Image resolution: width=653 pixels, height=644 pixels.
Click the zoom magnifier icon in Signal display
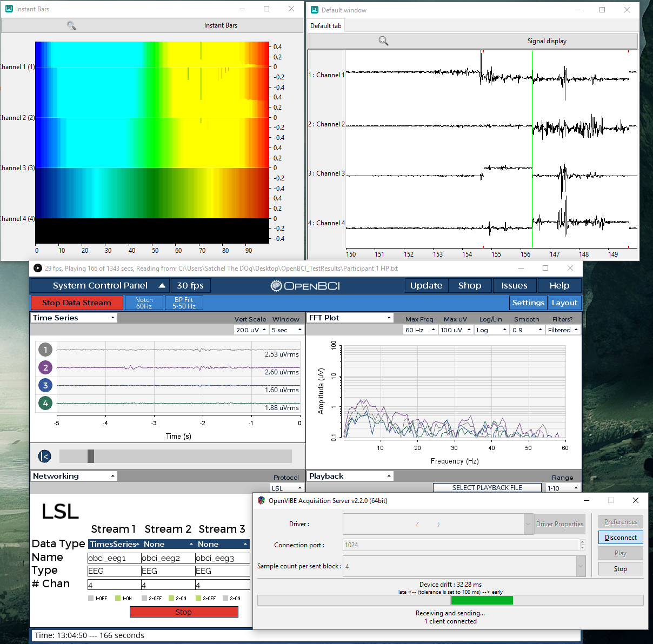[383, 41]
